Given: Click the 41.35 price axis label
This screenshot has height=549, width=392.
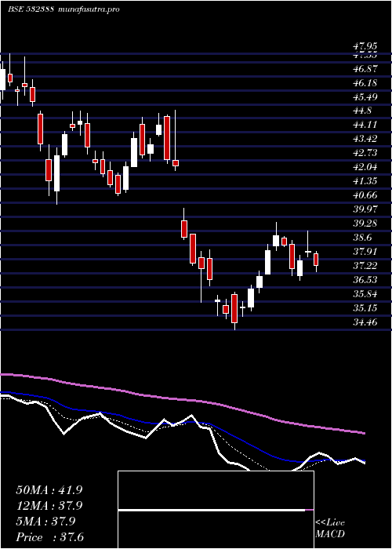Looking at the screenshot, I should (365, 181).
